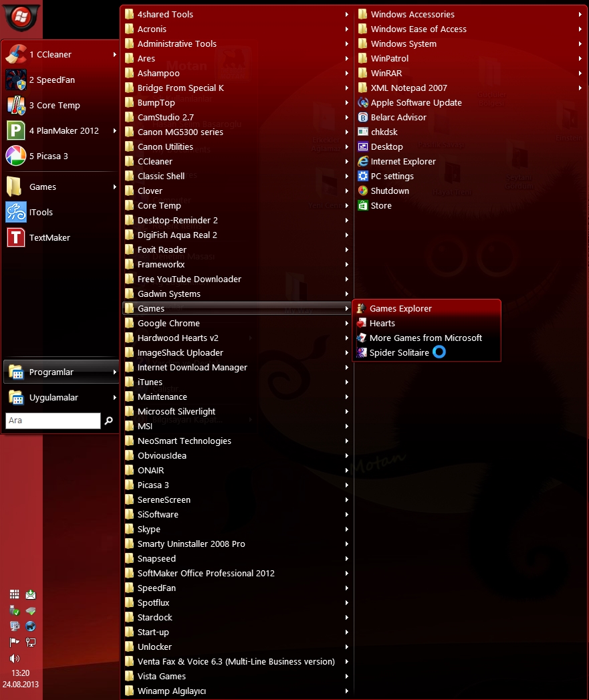Image resolution: width=589 pixels, height=700 pixels.
Task: Select the Free YouTube Downloader folder
Action: click(x=237, y=279)
